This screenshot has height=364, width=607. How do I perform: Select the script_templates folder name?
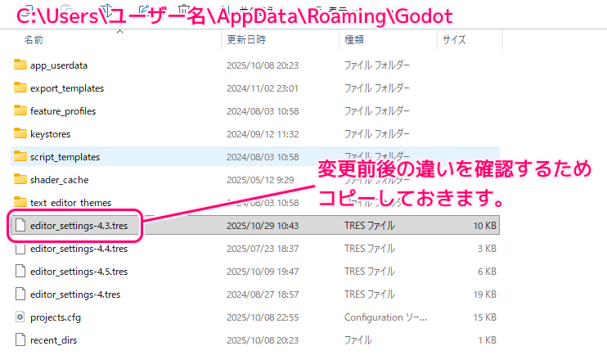[65, 157]
